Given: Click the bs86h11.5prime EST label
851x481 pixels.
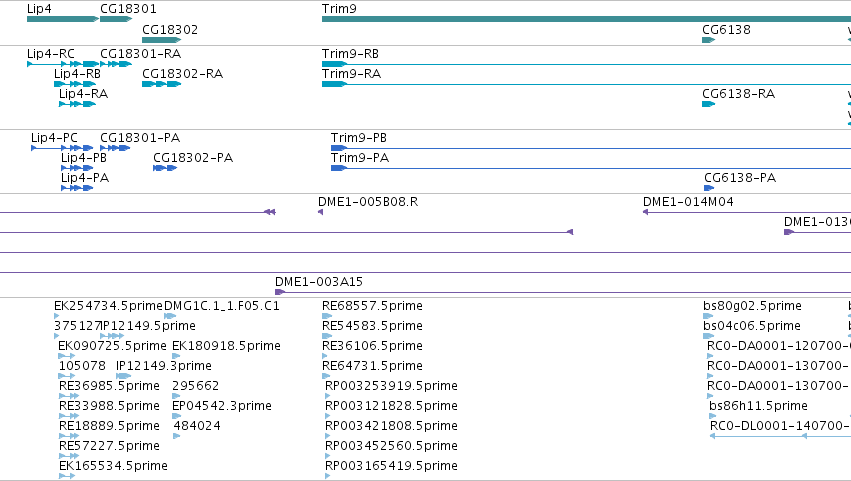Looking at the screenshot, I should pyautogui.click(x=758, y=407).
